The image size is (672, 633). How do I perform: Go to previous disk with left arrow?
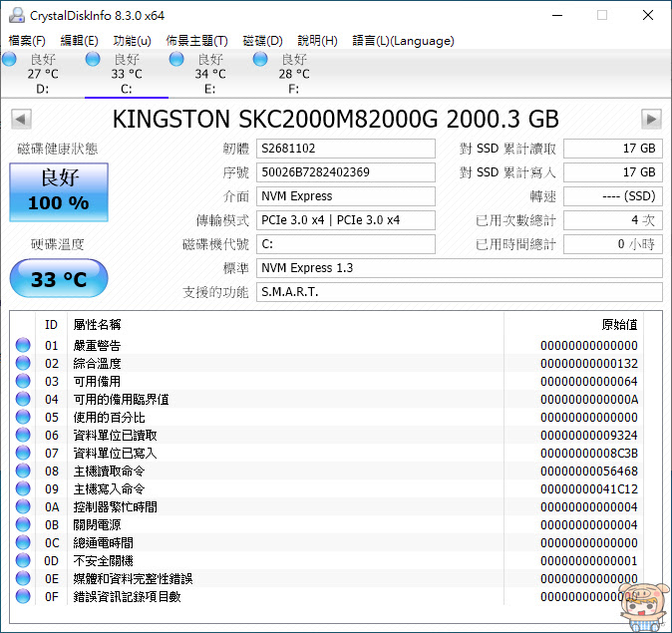coord(21,119)
